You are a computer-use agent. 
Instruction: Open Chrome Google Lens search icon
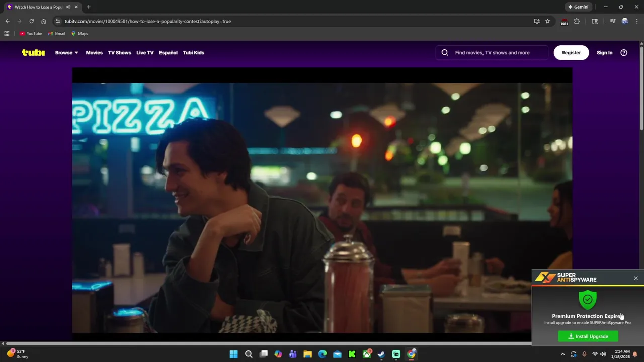tap(595, 21)
